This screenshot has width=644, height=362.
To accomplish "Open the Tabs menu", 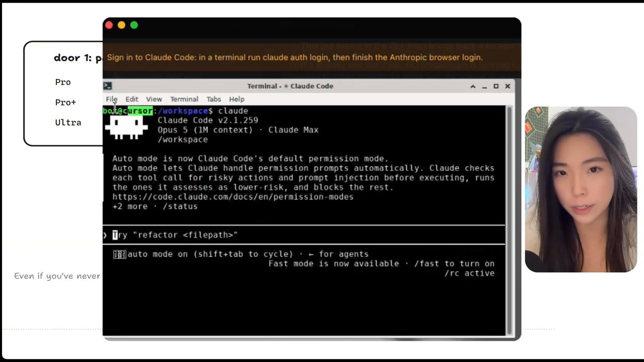I will [x=213, y=99].
